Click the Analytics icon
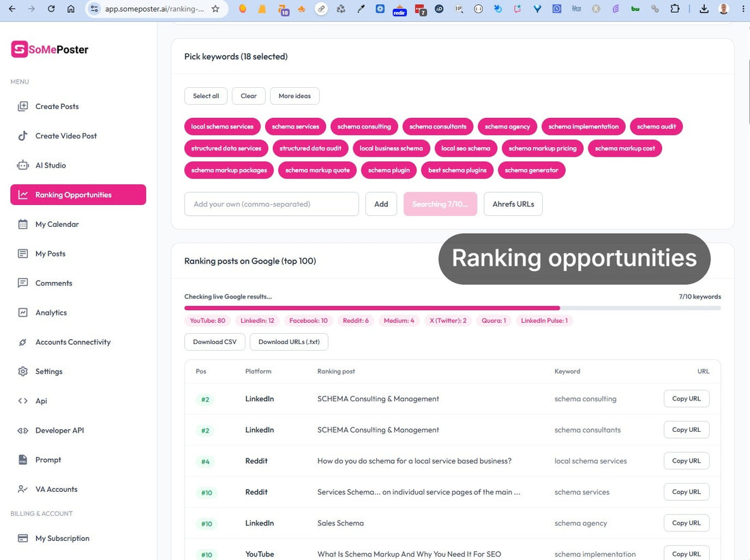 pyautogui.click(x=22, y=313)
